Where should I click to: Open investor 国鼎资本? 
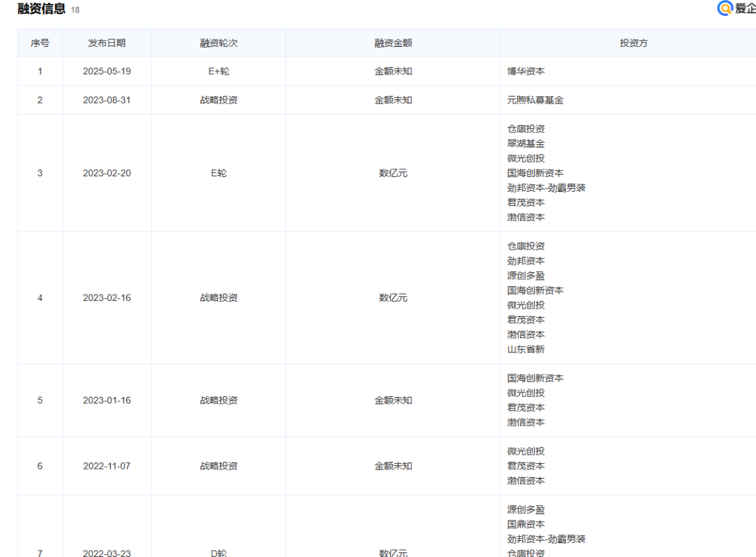click(526, 524)
